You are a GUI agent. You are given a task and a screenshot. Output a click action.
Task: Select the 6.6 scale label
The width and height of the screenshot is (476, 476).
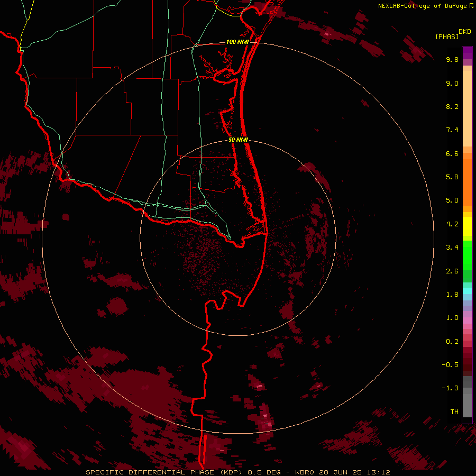[x=452, y=153]
